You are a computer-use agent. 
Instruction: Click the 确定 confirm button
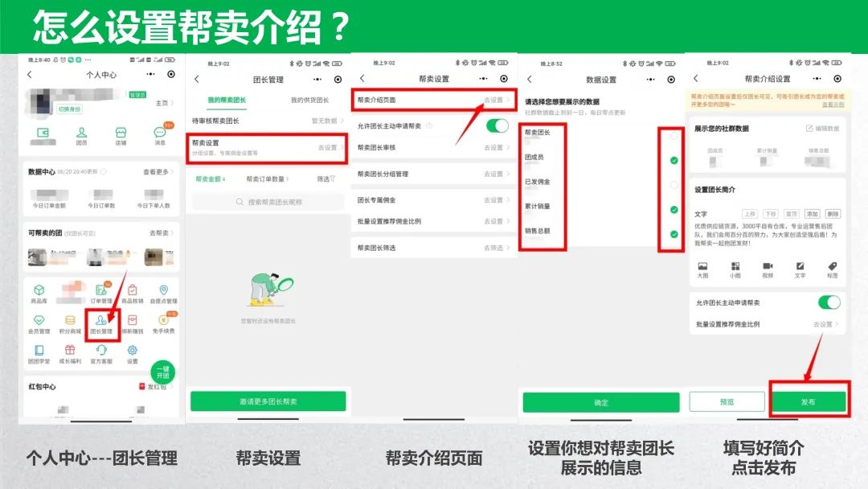pos(600,402)
